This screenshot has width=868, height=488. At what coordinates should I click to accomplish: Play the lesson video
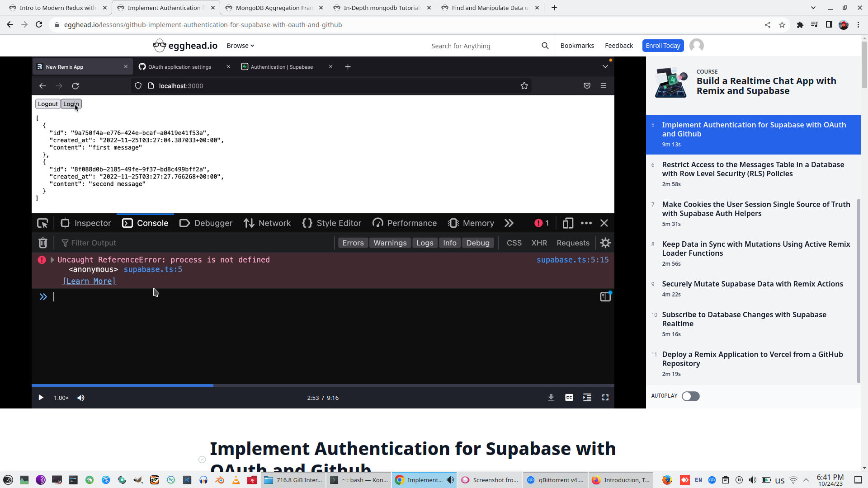tap(41, 398)
